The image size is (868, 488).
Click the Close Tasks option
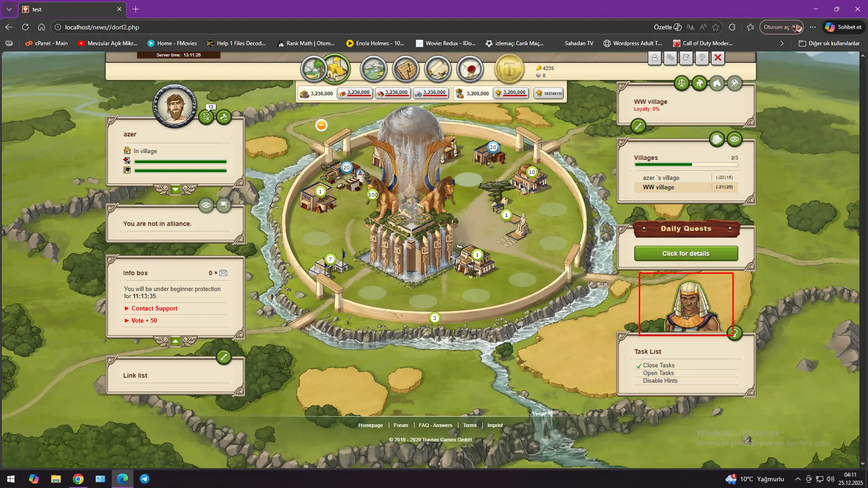[659, 365]
